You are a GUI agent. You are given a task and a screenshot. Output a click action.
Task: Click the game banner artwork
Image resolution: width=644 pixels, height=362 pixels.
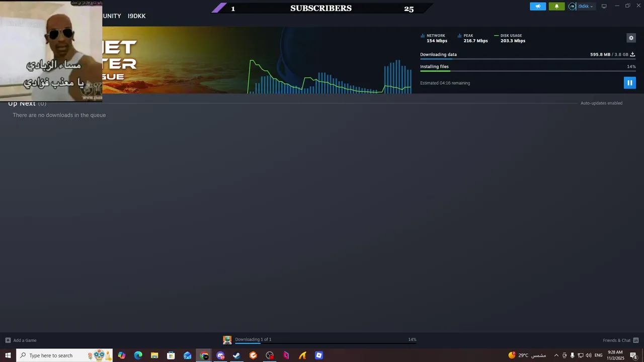tap(174, 60)
